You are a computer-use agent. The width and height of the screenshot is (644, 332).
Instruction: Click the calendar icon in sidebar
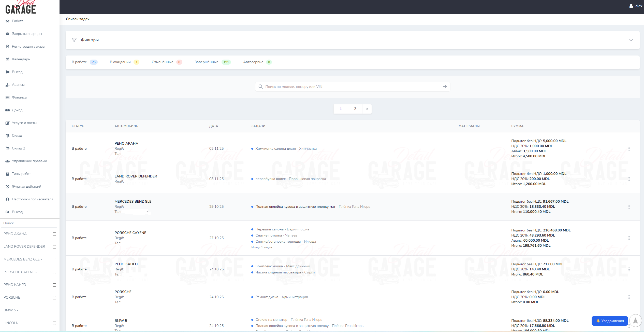(7, 59)
